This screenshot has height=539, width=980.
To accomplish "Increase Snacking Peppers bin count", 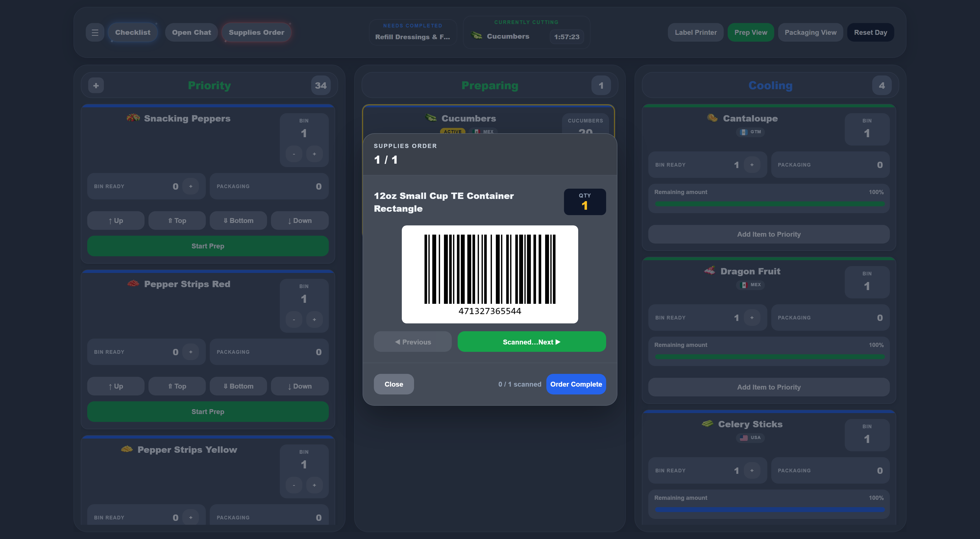I will (314, 154).
